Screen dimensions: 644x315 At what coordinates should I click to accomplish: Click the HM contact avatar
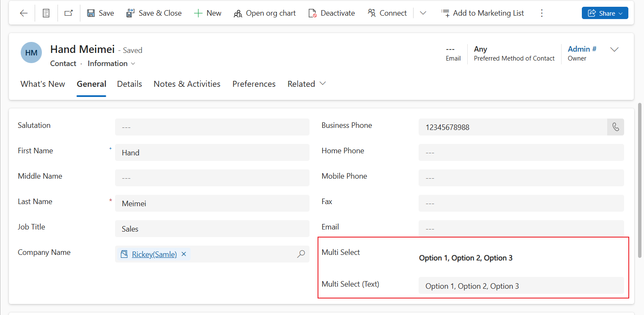click(31, 53)
